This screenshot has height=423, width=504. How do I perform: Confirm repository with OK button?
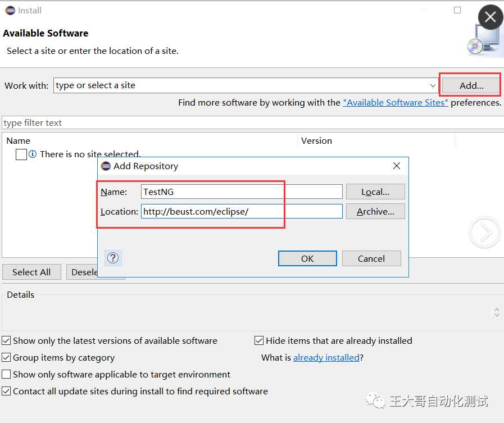(307, 258)
